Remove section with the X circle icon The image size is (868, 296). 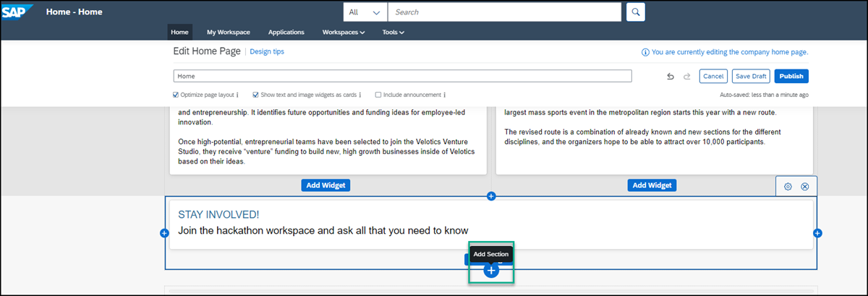tap(805, 186)
